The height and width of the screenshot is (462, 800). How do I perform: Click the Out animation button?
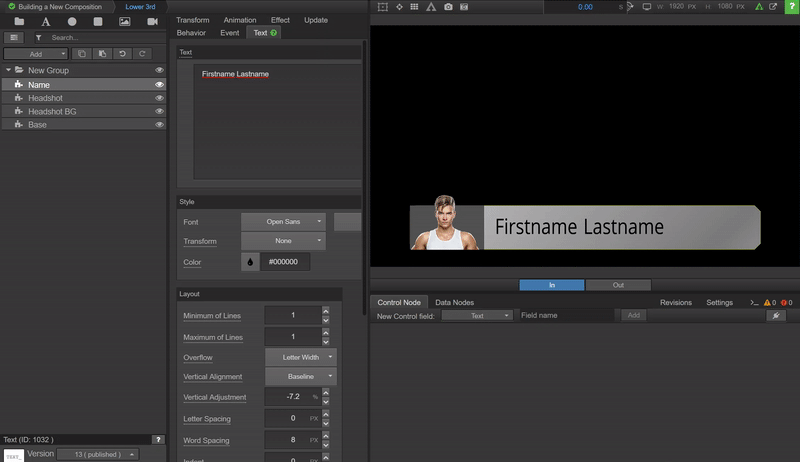617,285
